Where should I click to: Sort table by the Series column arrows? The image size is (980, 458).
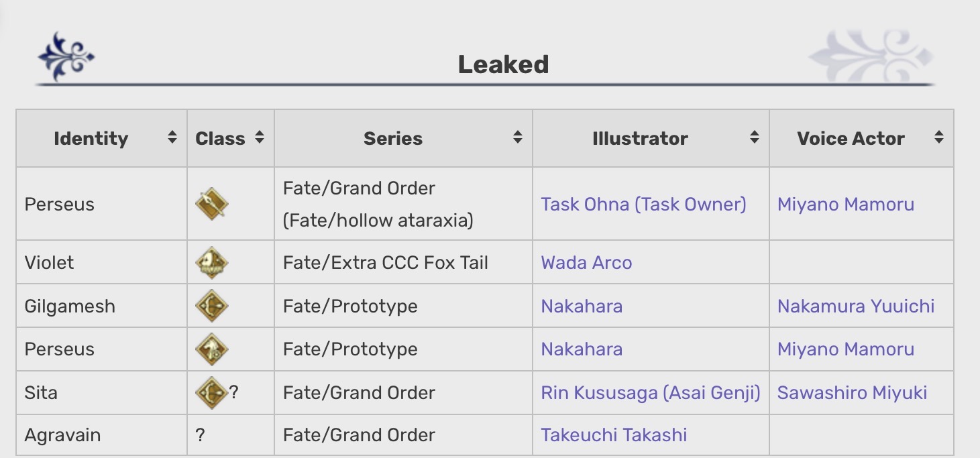coord(518,138)
